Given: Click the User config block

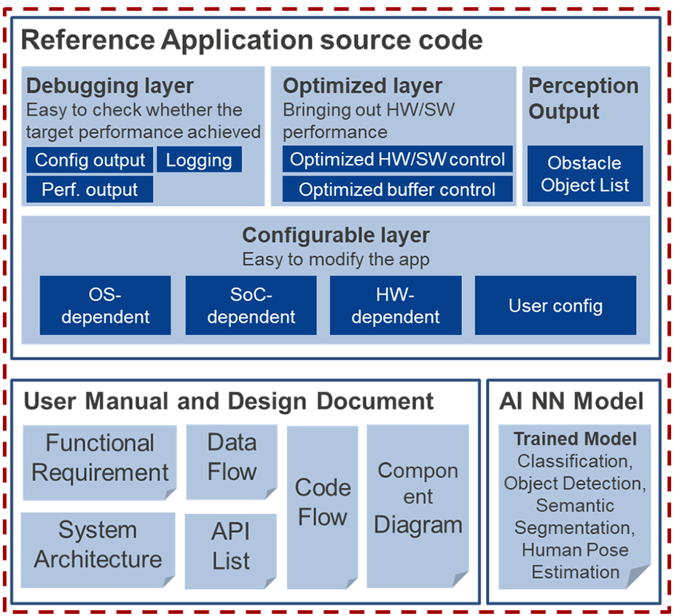Looking at the screenshot, I should 555,305.
